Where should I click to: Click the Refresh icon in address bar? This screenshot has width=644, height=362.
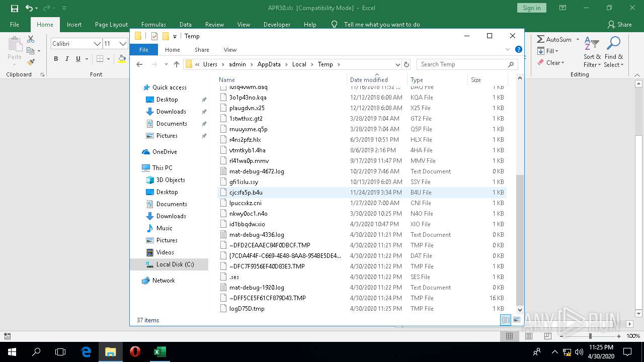407,64
